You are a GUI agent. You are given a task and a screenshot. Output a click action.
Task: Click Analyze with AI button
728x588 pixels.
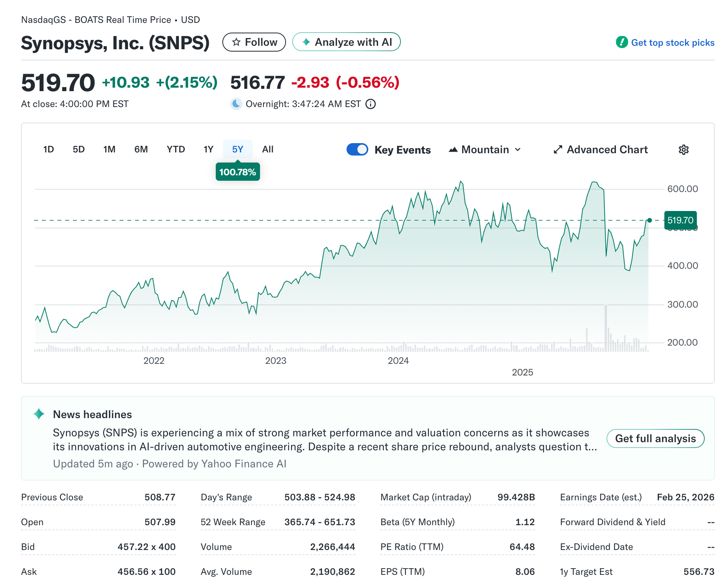347,42
